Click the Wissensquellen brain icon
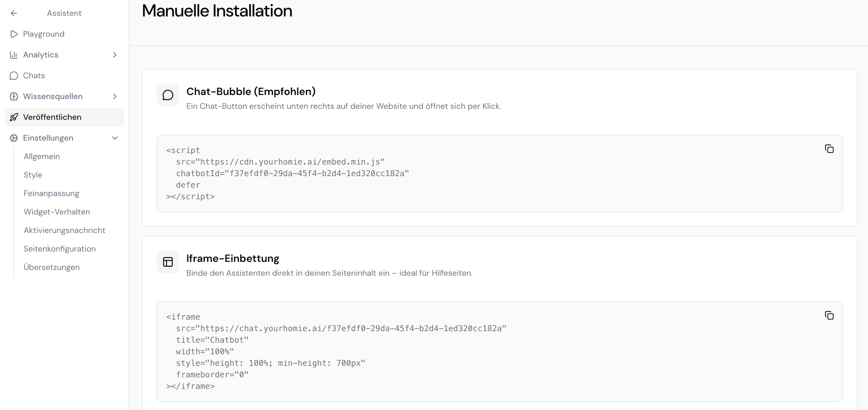Viewport: 868px width, 410px height. click(14, 96)
